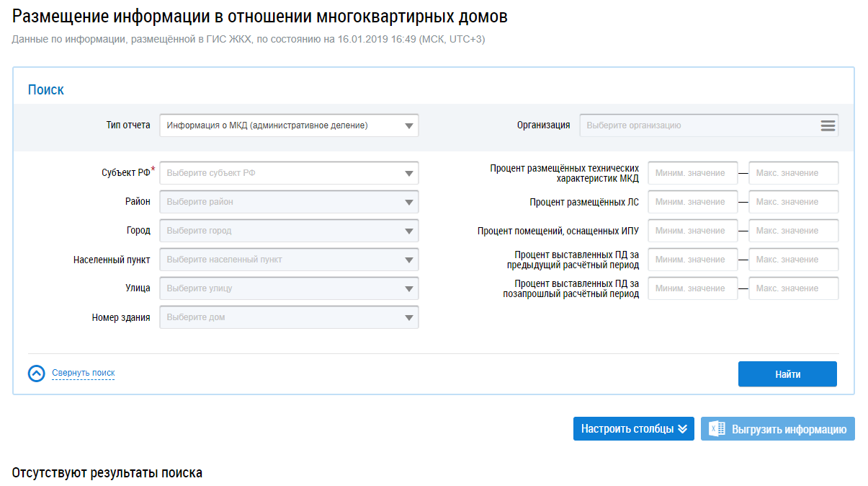Click minimum value for помещений, оснащенных ИПУ
Screen dimensions: 868x486
[692, 231]
